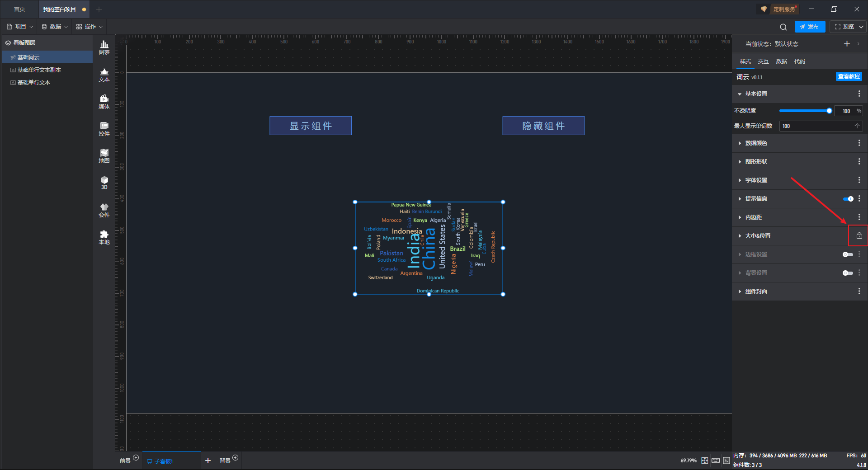Click the search magnifier icon
Screen dimensions: 868x470
click(x=783, y=27)
